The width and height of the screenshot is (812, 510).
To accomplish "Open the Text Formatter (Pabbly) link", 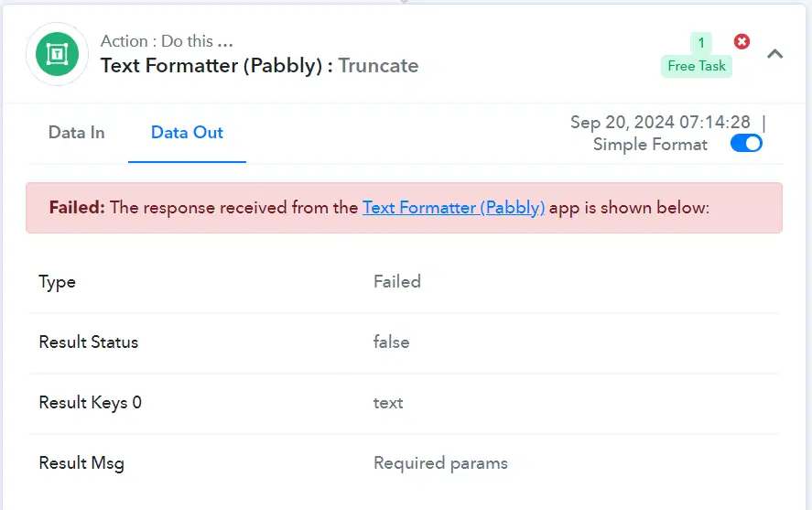I will 453,208.
